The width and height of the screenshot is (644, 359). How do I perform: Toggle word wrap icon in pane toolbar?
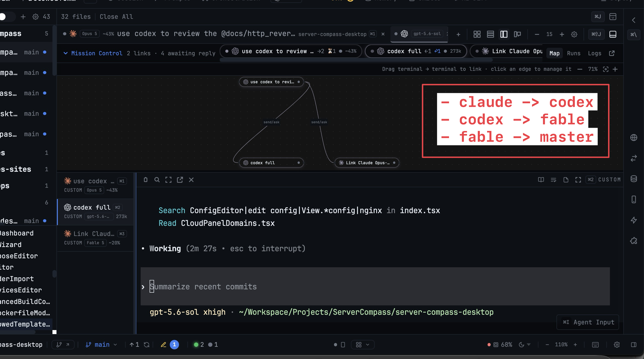tap(553, 180)
